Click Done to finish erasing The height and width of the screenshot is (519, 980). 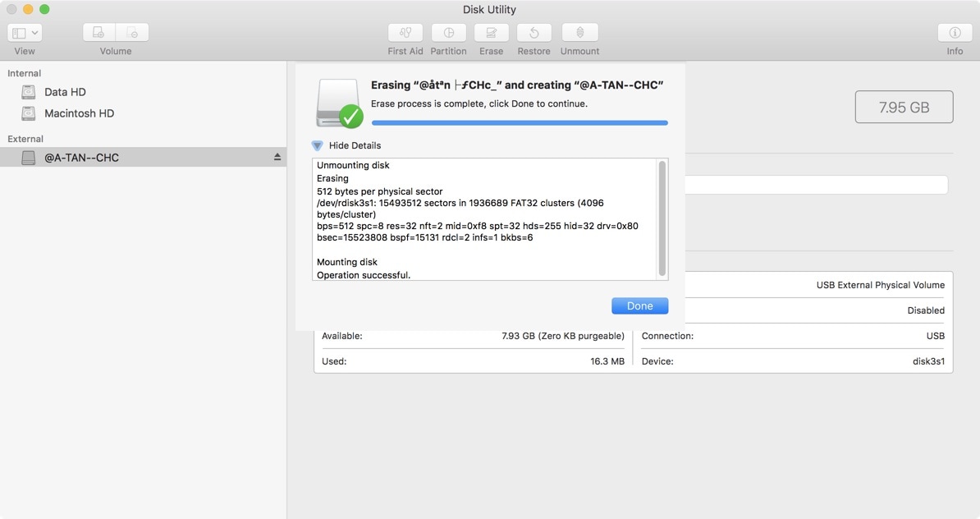639,305
